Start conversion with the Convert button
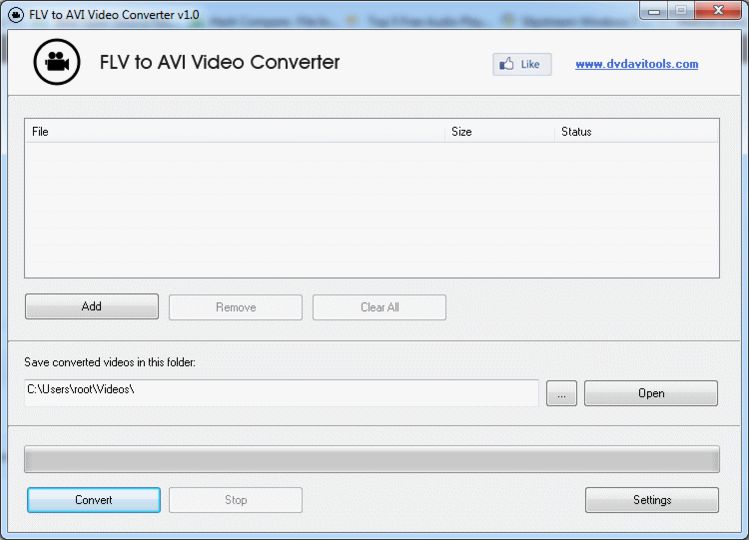 point(94,500)
